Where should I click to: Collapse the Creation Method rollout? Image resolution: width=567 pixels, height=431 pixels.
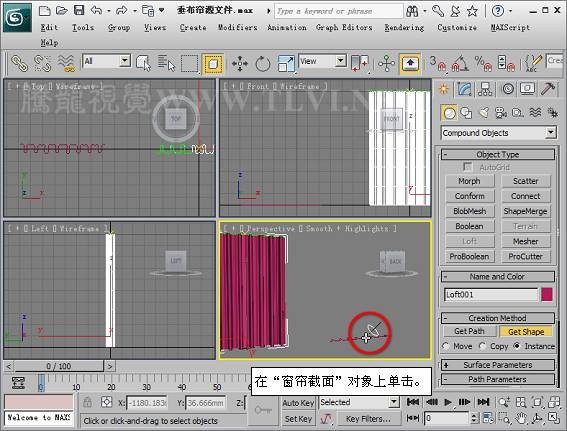click(x=498, y=318)
